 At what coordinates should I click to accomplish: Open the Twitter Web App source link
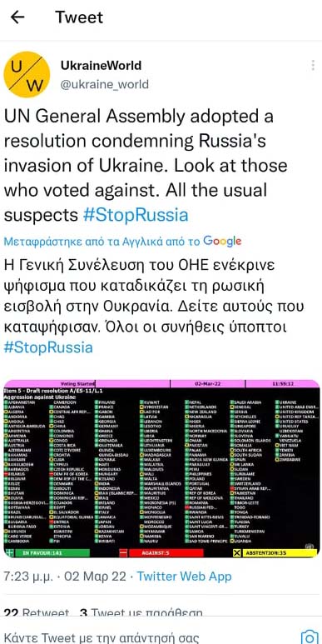click(x=184, y=576)
